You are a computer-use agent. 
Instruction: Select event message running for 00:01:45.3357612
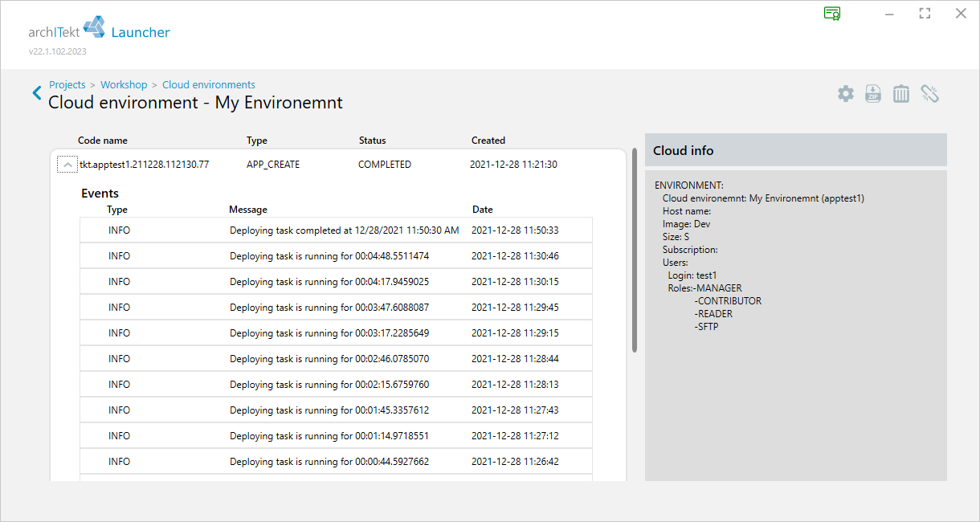pos(329,410)
